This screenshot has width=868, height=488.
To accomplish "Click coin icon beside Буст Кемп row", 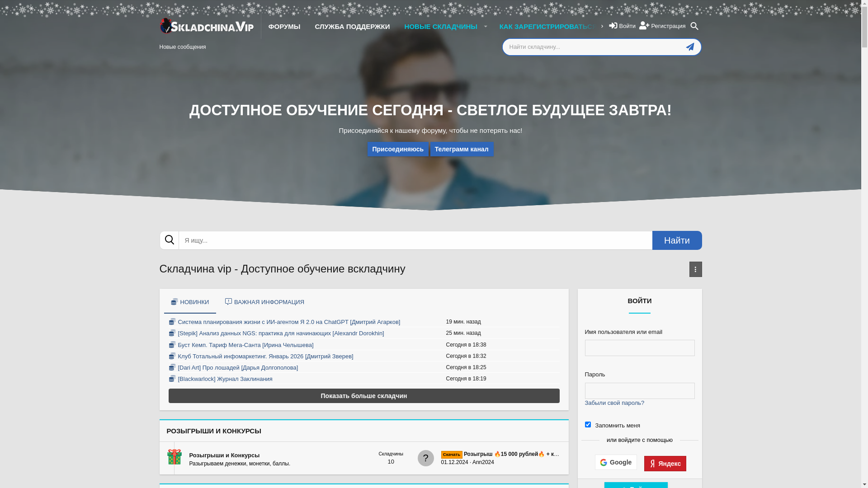I will [172, 345].
